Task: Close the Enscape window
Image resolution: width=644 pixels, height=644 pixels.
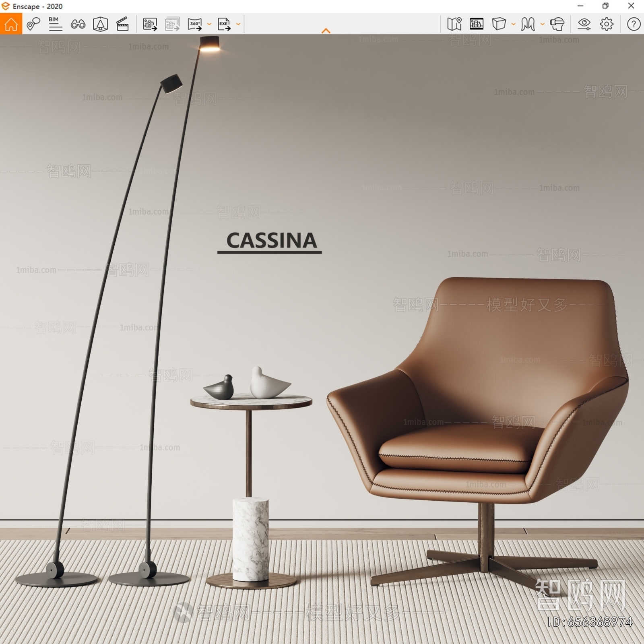Action: [631, 6]
